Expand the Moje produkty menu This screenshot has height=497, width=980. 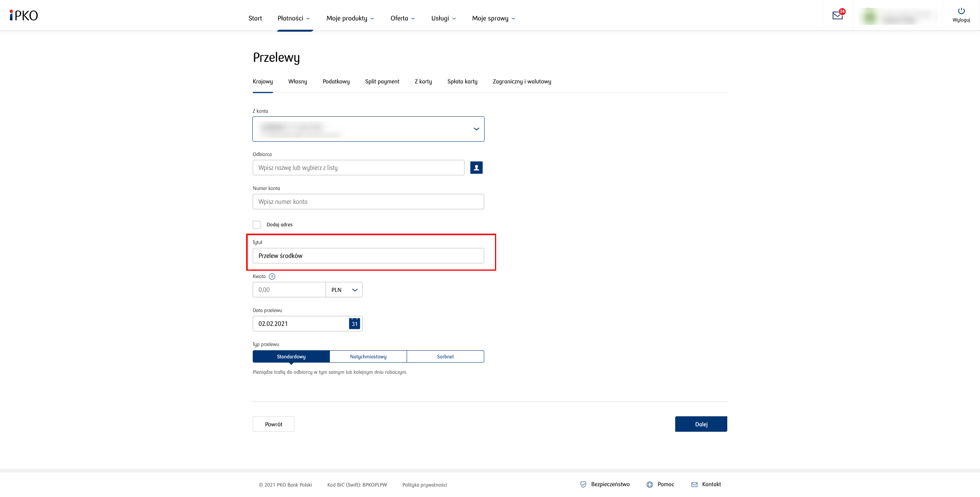point(350,18)
